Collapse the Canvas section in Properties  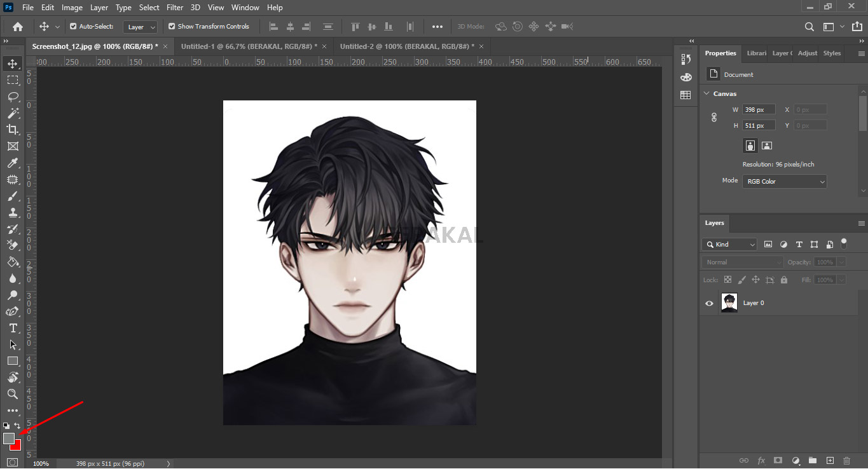coord(706,93)
